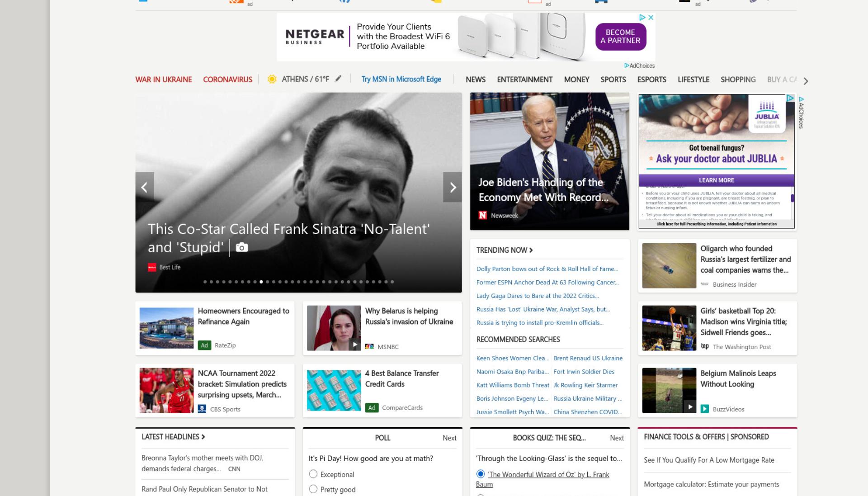Select the highlighted active carousel dot
Image resolution: width=868 pixels, height=496 pixels.
pyautogui.click(x=261, y=282)
